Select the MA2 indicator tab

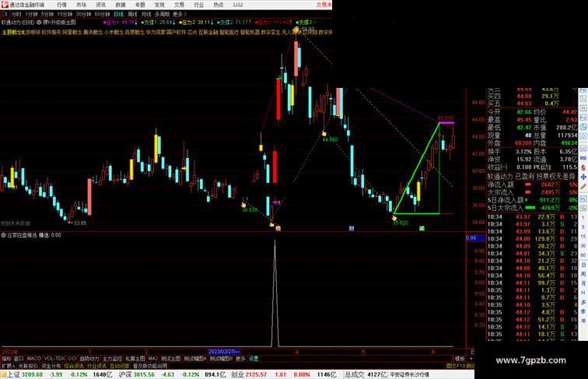(x=153, y=359)
